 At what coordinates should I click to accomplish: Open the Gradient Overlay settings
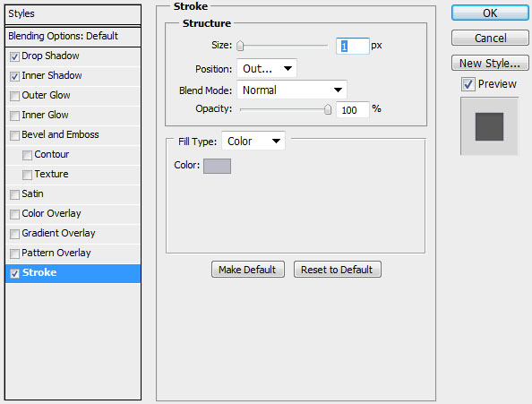[x=73, y=234]
